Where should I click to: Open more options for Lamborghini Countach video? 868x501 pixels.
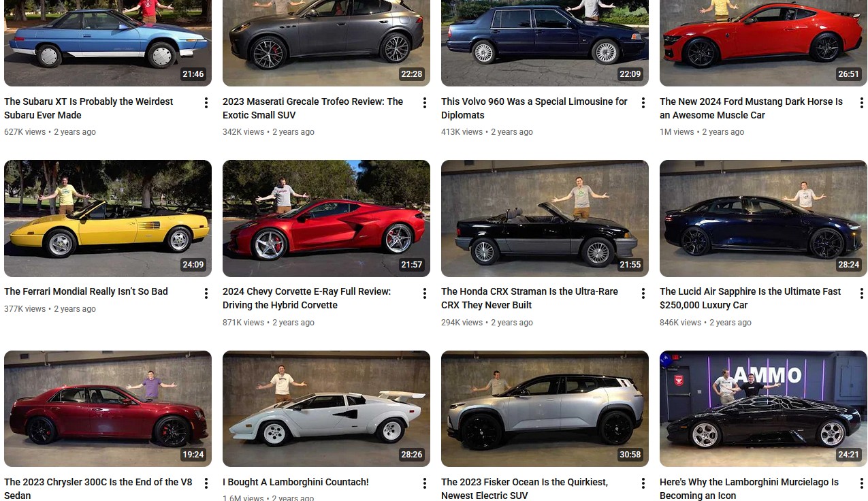pos(424,483)
